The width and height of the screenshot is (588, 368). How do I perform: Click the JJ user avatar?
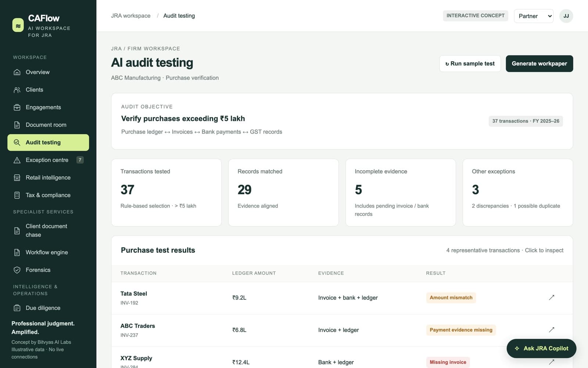[566, 16]
